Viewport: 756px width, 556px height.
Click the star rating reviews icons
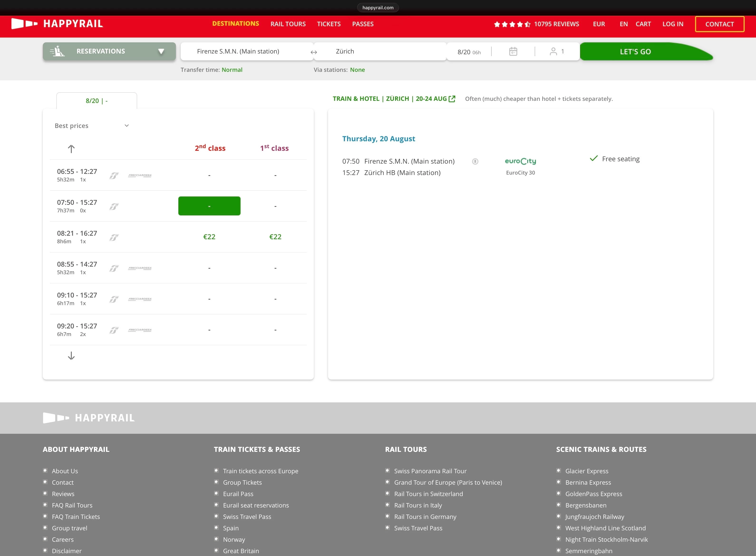pyautogui.click(x=512, y=24)
